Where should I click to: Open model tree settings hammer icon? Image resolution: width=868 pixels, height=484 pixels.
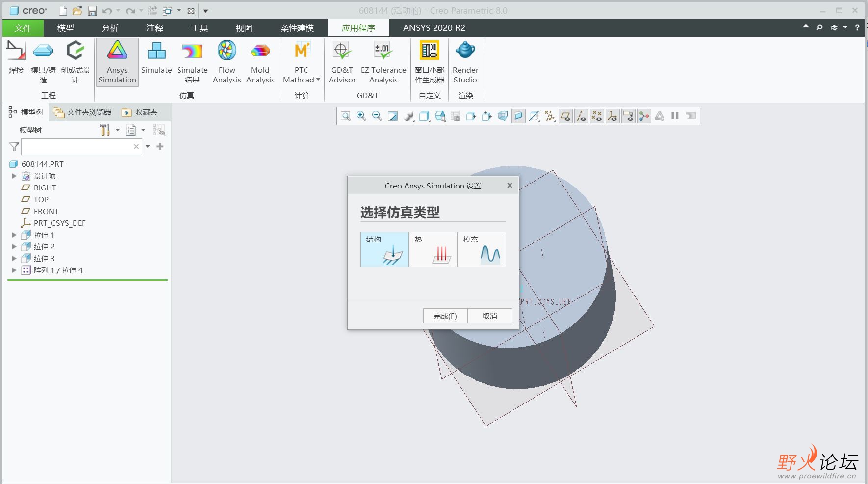pyautogui.click(x=104, y=130)
